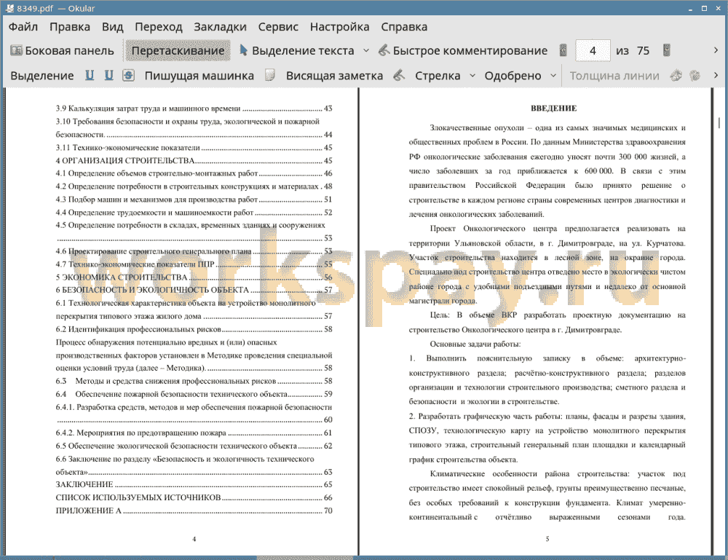
Task: Click contents line 5 ЭКОНОМИКА СТРОИТЕЛЬСТВА
Action: 194,277
